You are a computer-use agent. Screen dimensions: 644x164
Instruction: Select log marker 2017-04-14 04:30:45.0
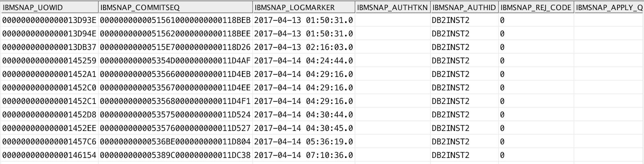click(x=304, y=128)
